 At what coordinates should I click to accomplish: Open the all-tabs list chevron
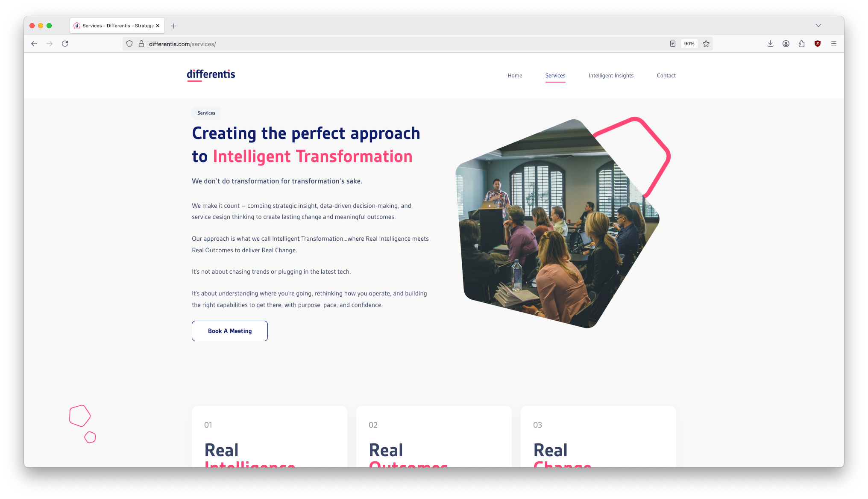point(818,26)
